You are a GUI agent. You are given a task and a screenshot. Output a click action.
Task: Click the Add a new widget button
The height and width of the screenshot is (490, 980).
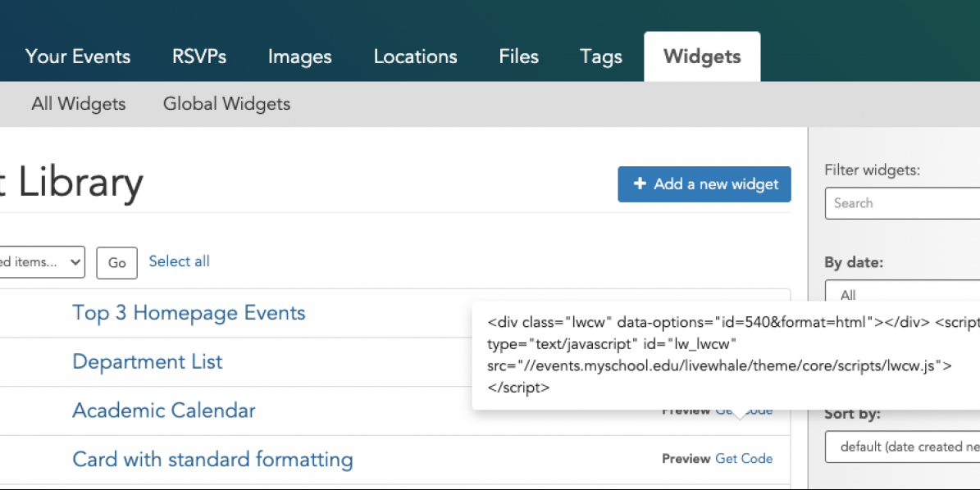tap(704, 184)
